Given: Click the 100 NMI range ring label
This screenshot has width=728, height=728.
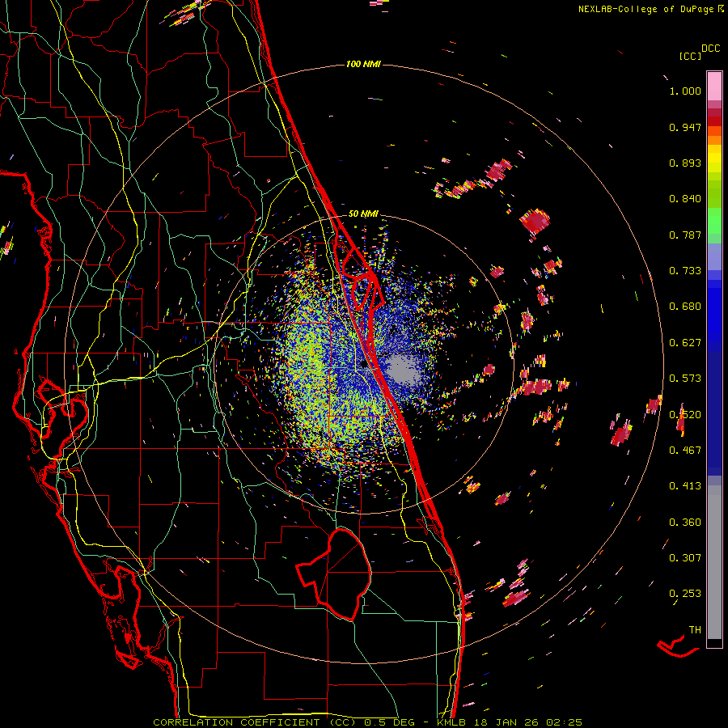Looking at the screenshot, I should point(363,64).
